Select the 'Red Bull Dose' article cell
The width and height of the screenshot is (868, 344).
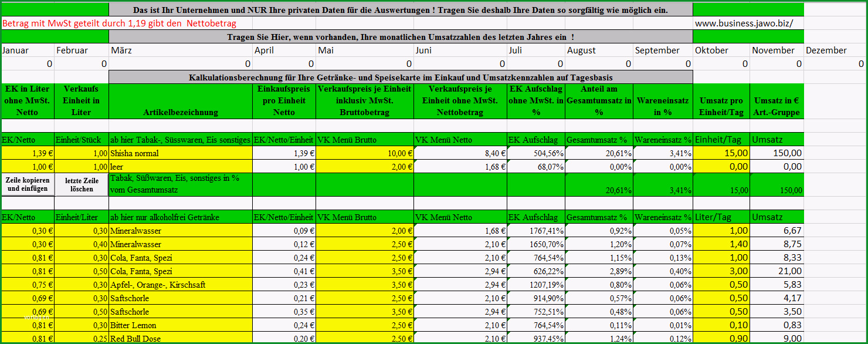[x=181, y=339]
